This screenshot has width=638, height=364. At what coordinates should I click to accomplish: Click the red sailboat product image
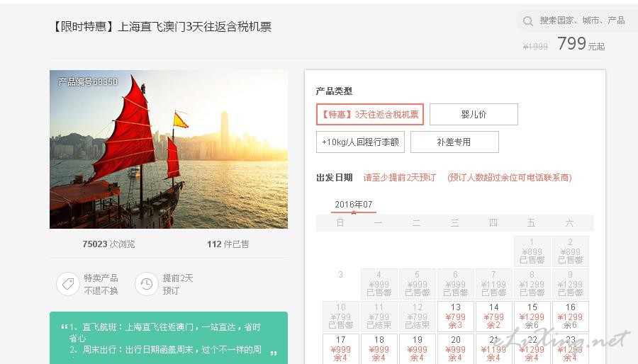coord(169,149)
